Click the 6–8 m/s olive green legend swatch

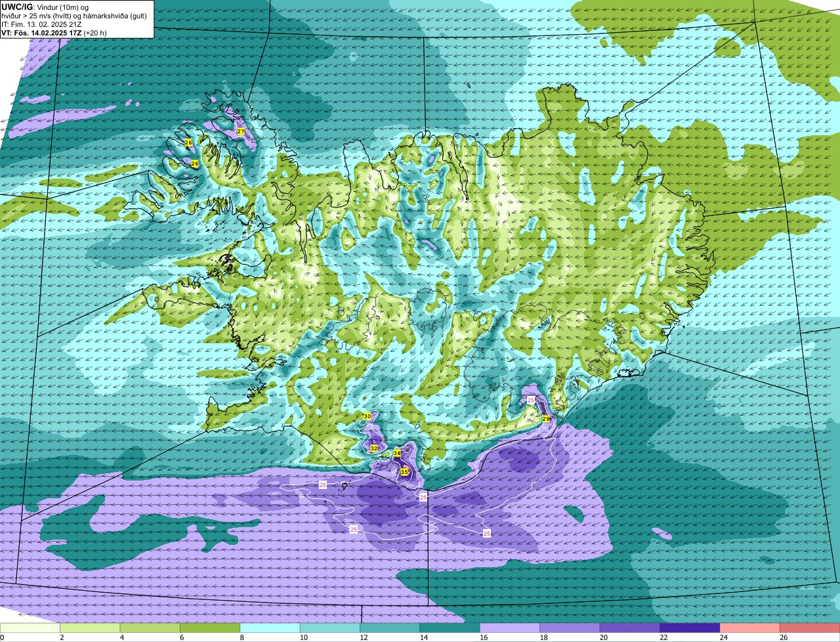pyautogui.click(x=210, y=628)
